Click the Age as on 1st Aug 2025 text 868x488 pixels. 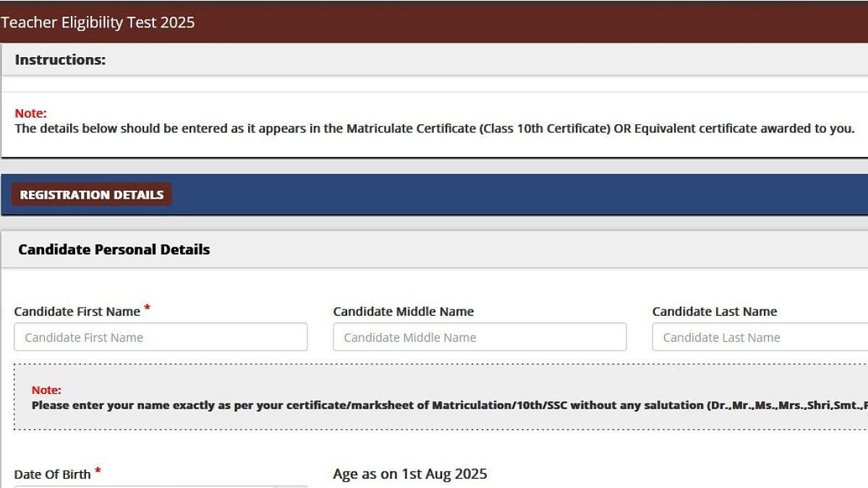point(409,474)
